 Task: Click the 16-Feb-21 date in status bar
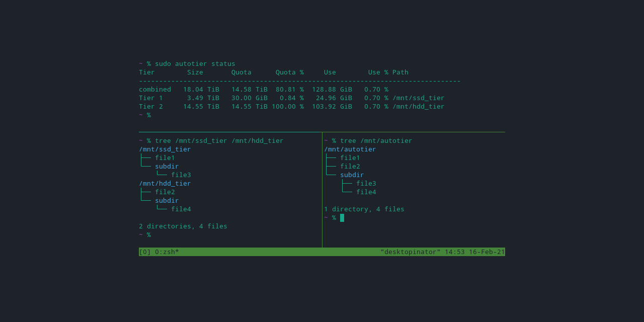click(x=487, y=252)
